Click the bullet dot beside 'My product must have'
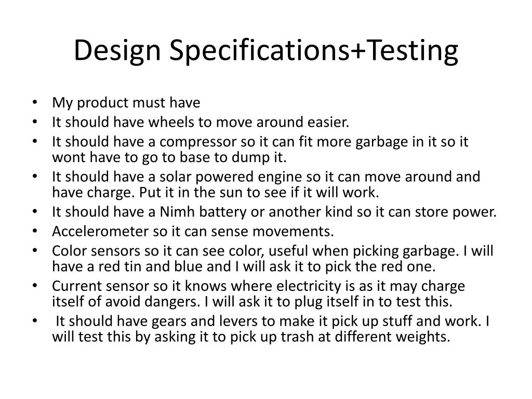Viewport: 532px width, 399px height. (x=35, y=102)
